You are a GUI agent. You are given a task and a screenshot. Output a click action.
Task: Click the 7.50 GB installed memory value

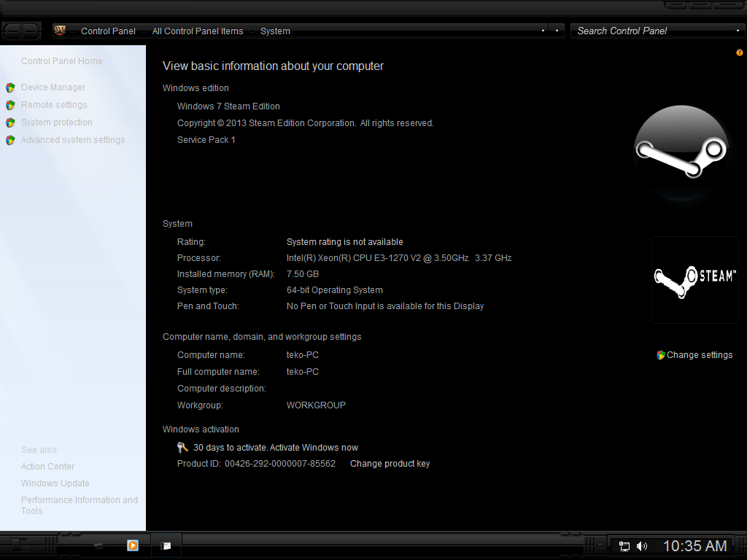coord(303,274)
